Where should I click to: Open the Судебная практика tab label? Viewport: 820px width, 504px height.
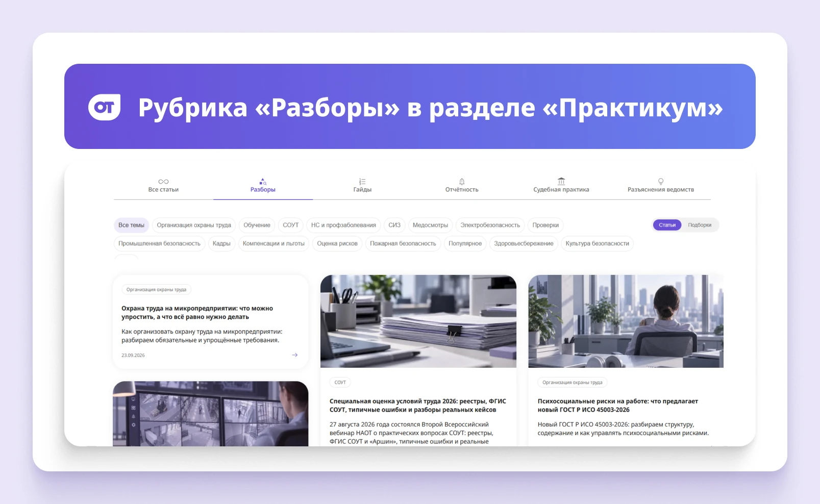(x=561, y=190)
